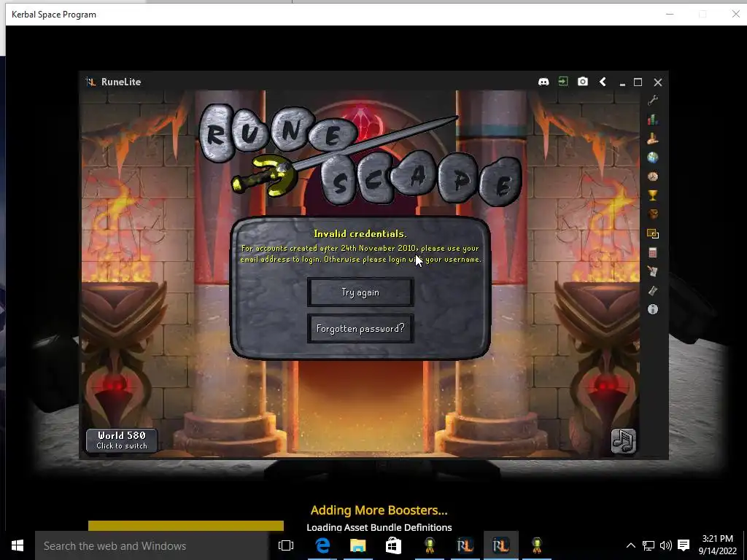Toggle login screen music note button
This screenshot has width=747, height=560.
[x=624, y=440]
